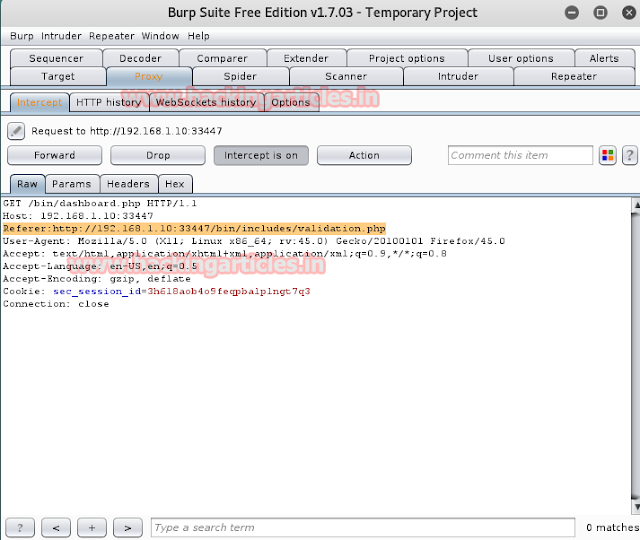Viewport: 640px width, 540px height.
Task: Open the proxy Options sub-tab
Action: 291,102
